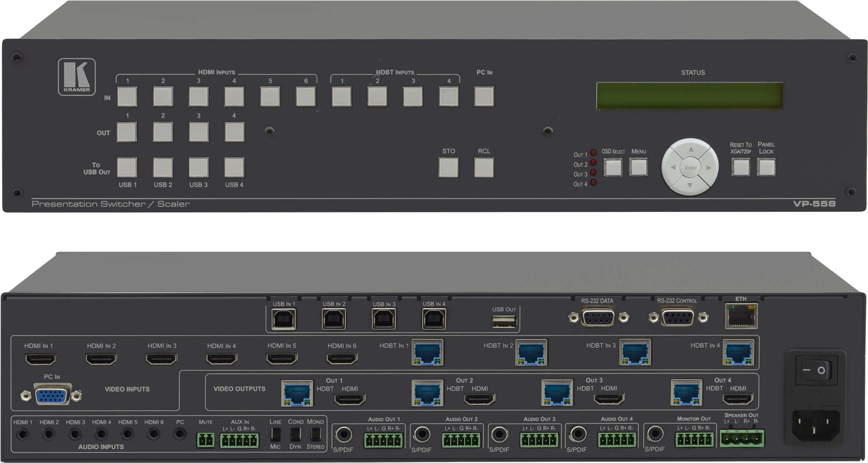Select HDMI input 6
The width and height of the screenshot is (868, 463).
pyautogui.click(x=305, y=96)
